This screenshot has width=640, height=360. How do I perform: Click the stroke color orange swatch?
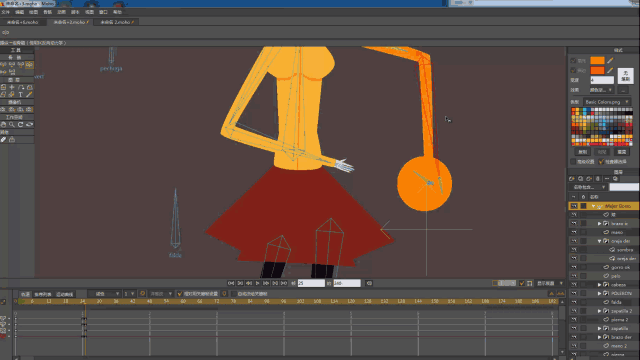[x=597, y=71]
